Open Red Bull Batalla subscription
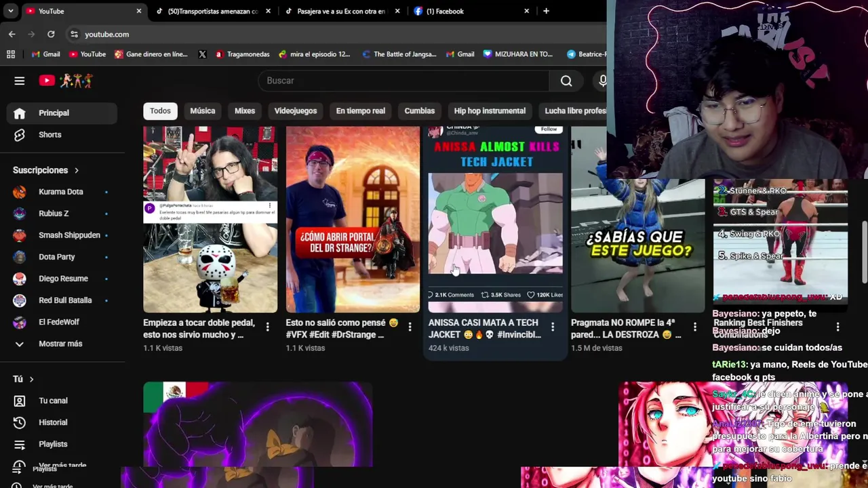Screen dimensions: 868x488 [x=62, y=300]
